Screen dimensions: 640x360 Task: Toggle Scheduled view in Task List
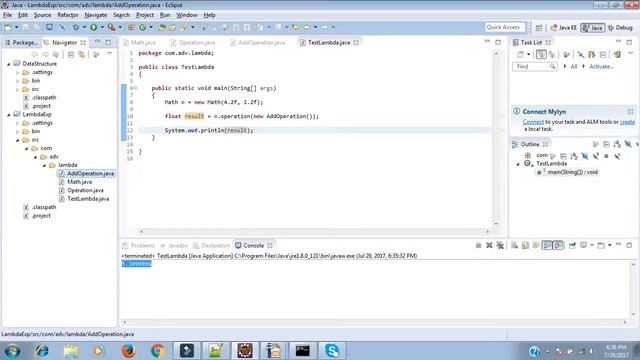552,54
